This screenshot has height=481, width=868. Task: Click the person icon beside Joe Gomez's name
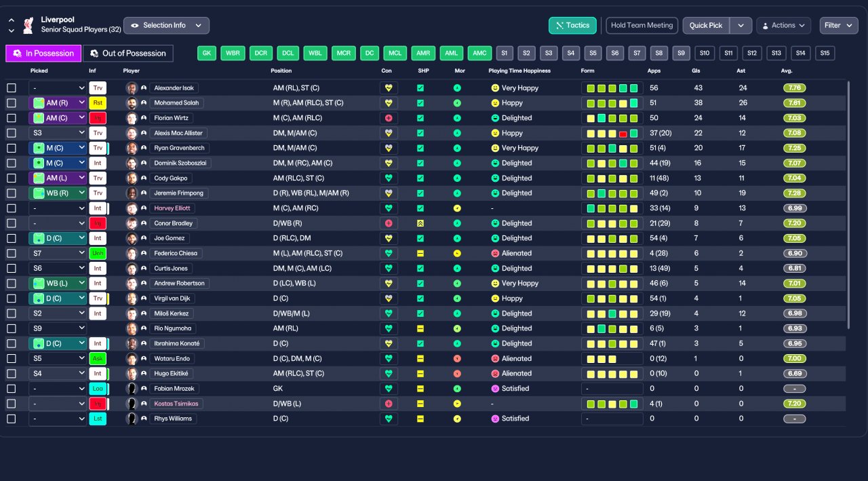(x=144, y=238)
